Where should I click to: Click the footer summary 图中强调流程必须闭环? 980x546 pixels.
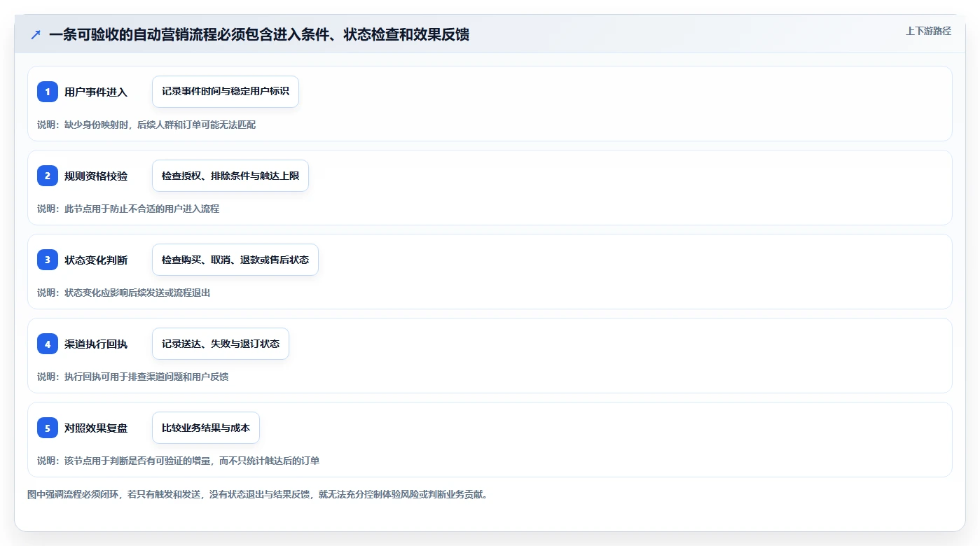pos(257,494)
